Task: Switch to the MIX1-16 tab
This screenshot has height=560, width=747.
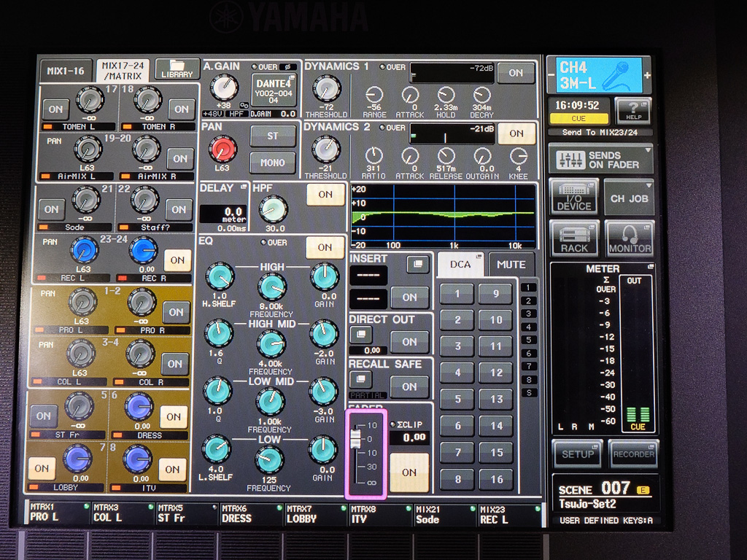Action: point(66,71)
